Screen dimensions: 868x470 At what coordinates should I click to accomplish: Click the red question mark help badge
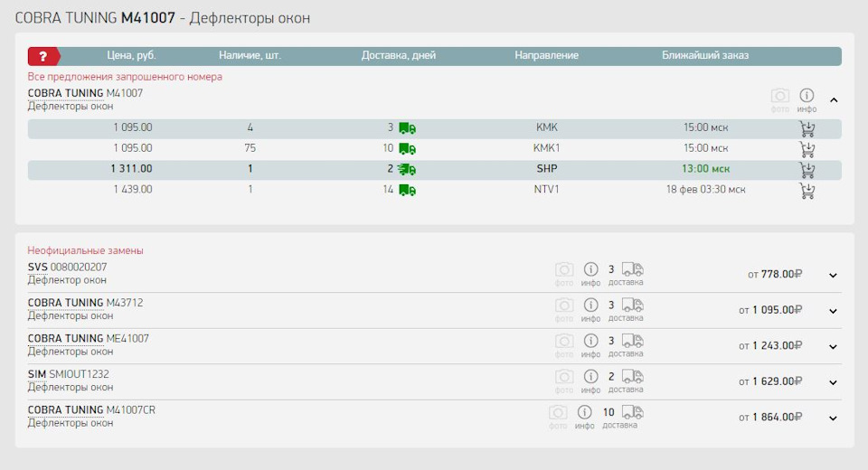[x=43, y=56]
